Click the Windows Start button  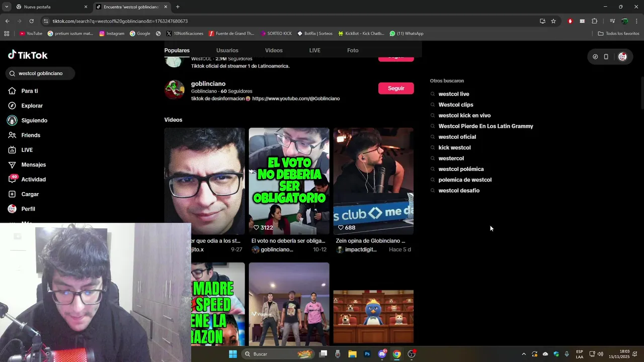pos(233,354)
